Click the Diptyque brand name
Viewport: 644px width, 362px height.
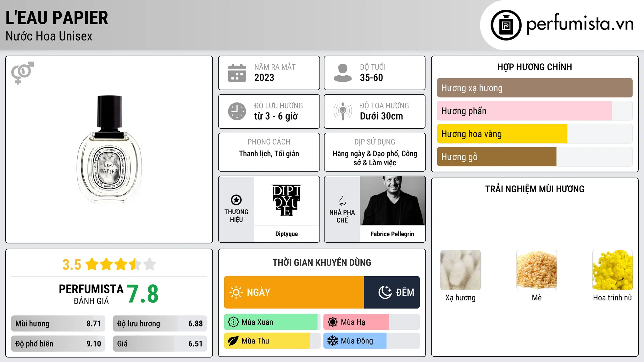pos(286,234)
